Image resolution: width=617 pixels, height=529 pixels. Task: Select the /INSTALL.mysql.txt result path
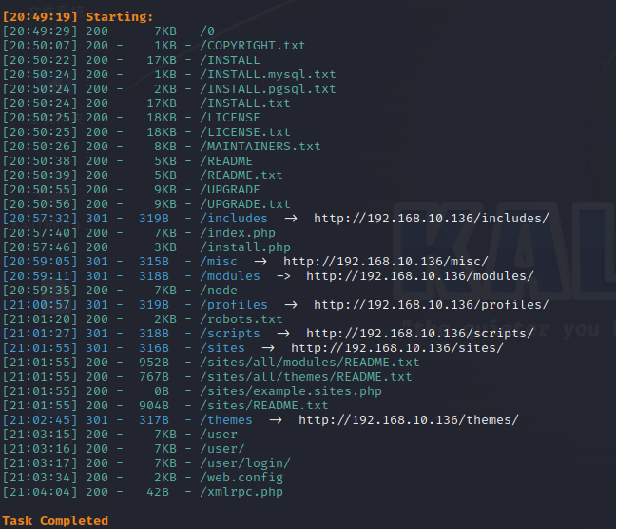tap(268, 74)
